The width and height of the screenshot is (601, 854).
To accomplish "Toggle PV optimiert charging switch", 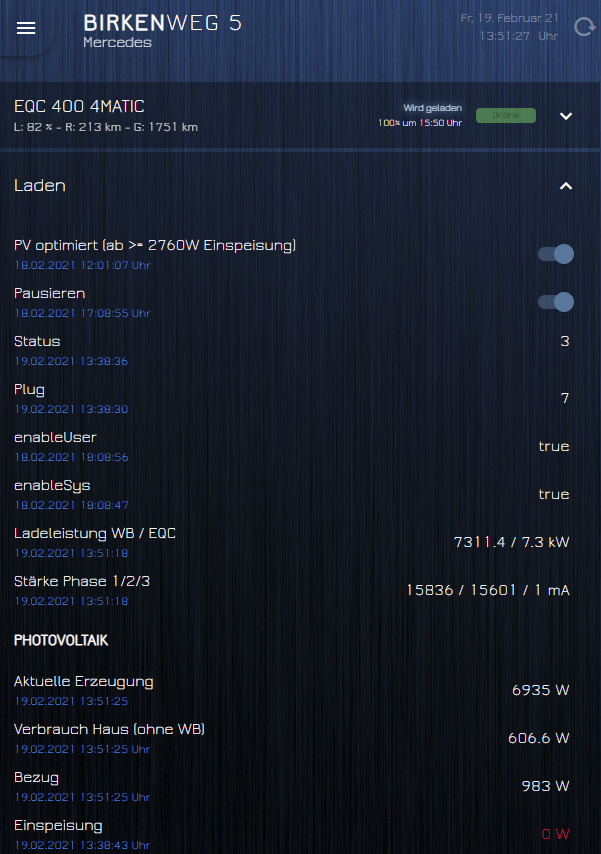I will tap(556, 254).
